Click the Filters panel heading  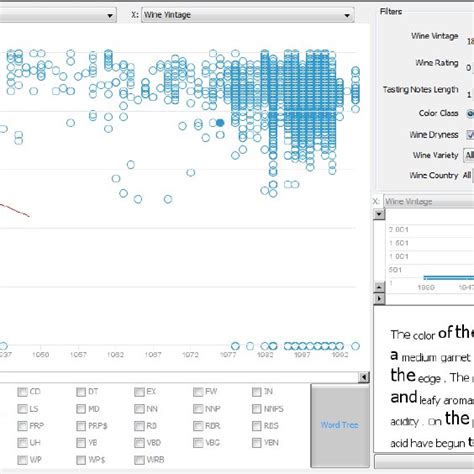click(x=391, y=12)
